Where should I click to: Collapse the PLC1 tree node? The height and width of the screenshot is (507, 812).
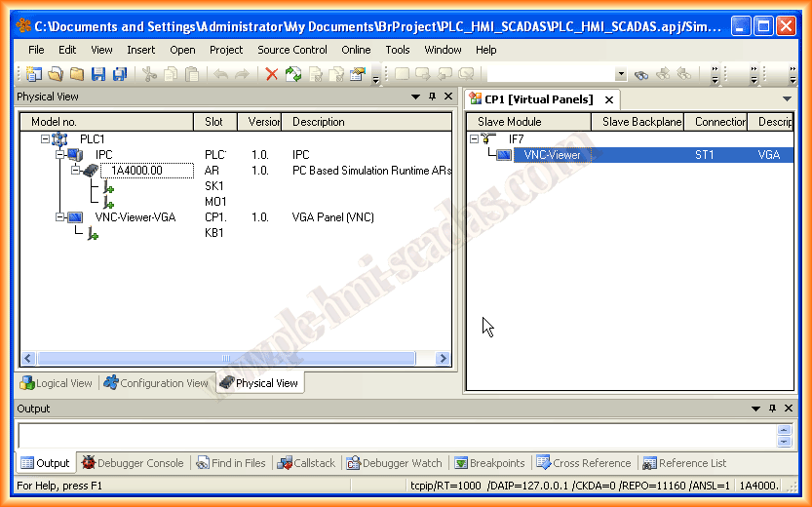(45, 139)
